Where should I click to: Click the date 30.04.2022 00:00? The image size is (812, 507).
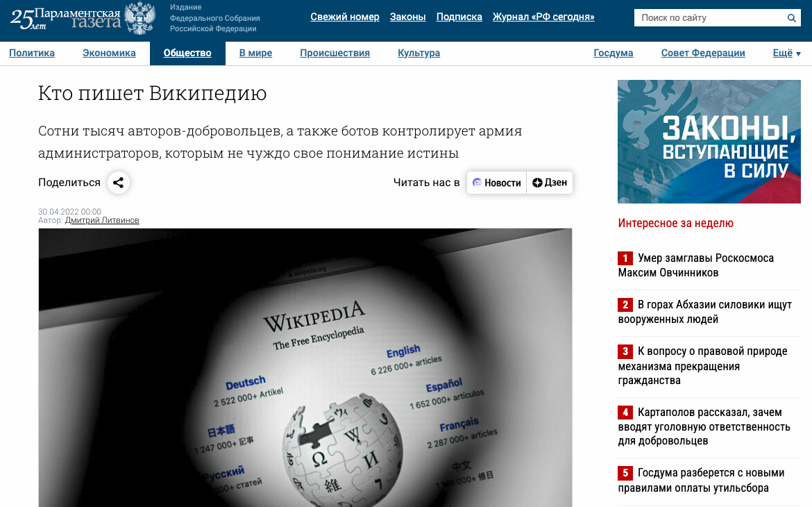pos(69,212)
